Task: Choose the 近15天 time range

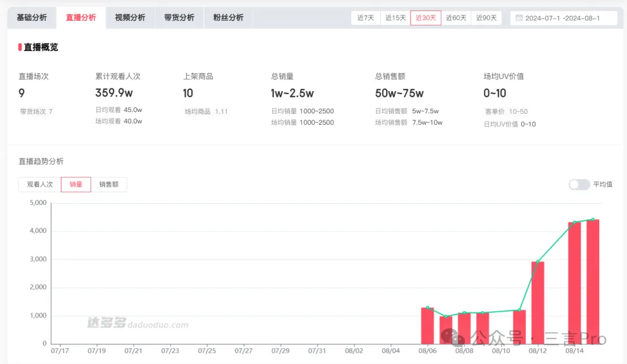Action: coord(395,18)
